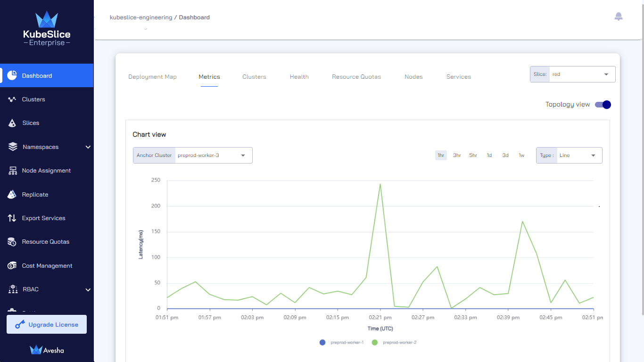
Task: Click the RBAC sidebar icon
Action: click(x=13, y=289)
